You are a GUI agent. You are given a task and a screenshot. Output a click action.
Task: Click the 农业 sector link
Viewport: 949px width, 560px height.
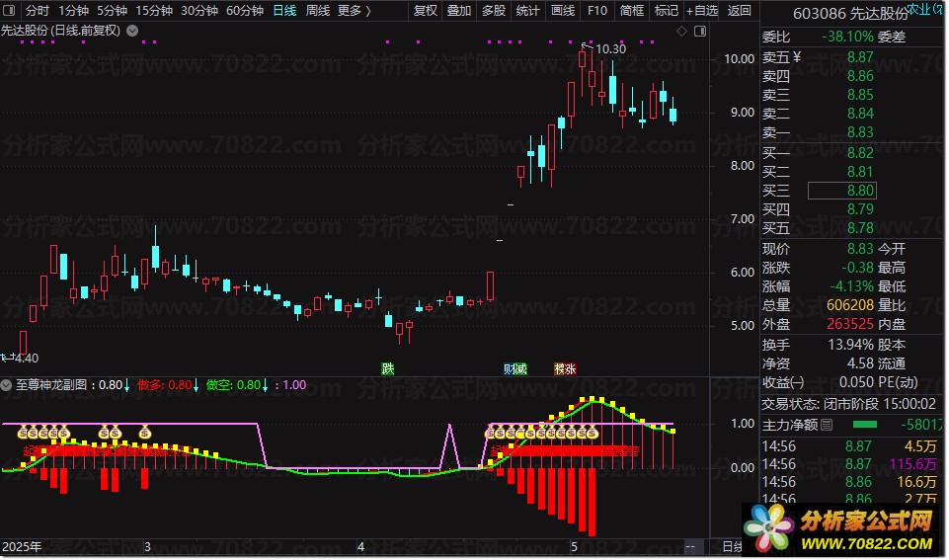[918, 9]
